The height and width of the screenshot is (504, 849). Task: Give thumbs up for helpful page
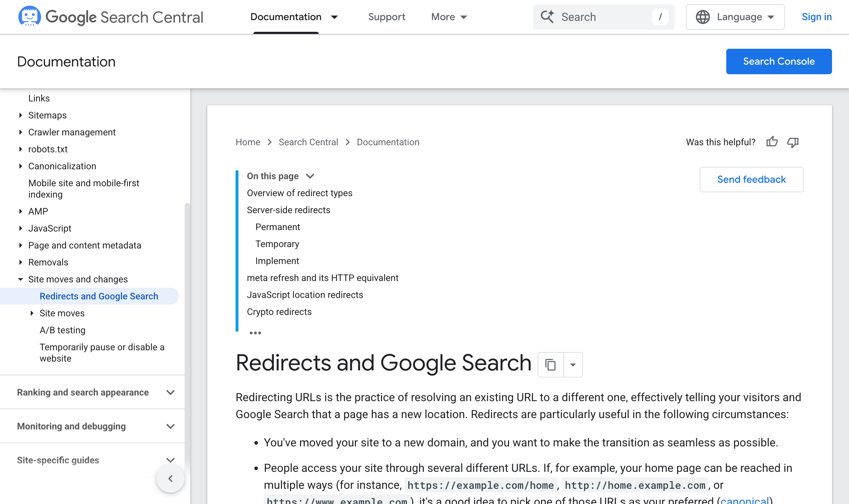[x=772, y=142]
